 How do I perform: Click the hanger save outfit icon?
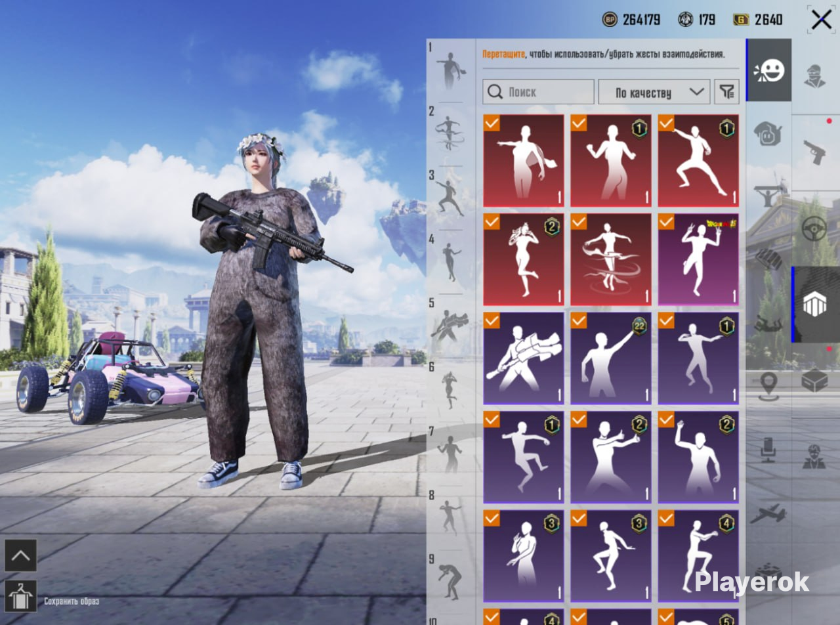pos(21,595)
